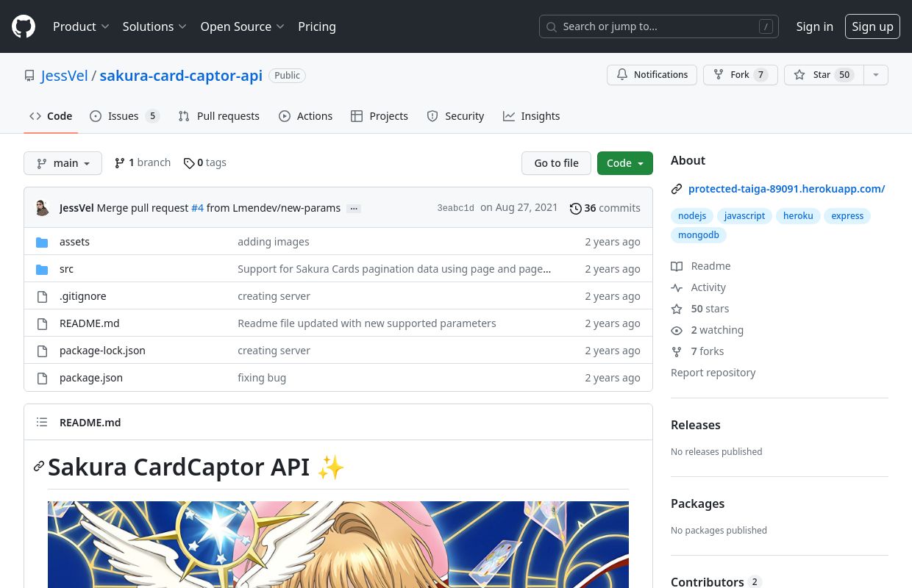Click the Sign up button

tap(872, 26)
